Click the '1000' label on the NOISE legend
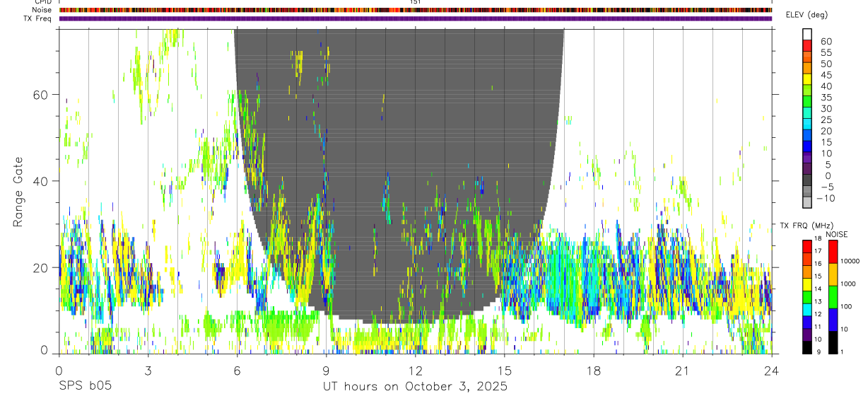 [848, 284]
